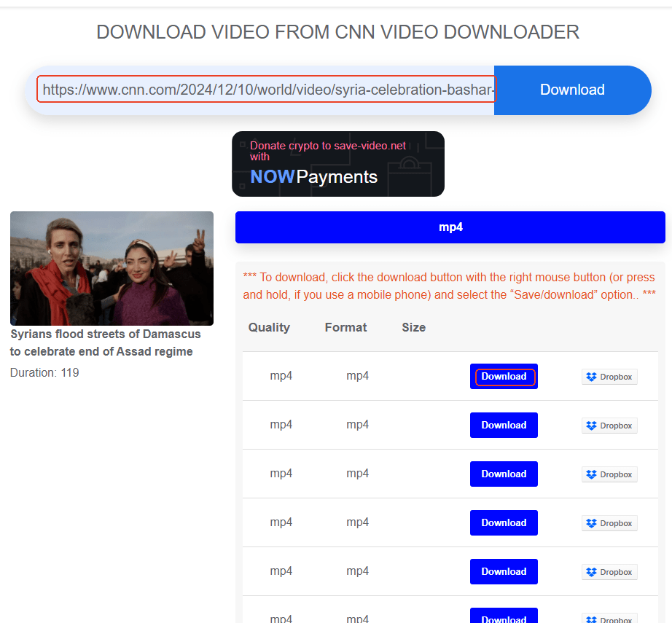Click the Syria celebration video thumbnail

tap(112, 268)
